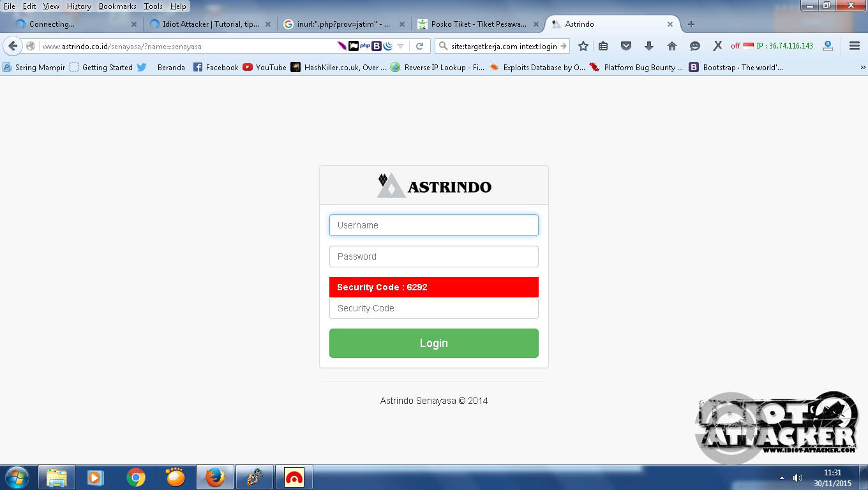Screen dimensions: 868x490
Task: Focus the Password input field
Action: tap(434, 256)
